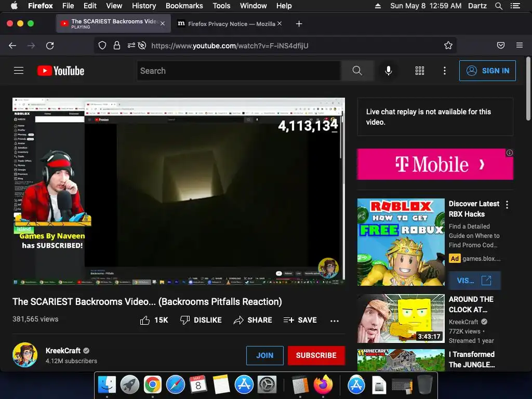Open the Free Robux ad thumbnail

coord(401,242)
